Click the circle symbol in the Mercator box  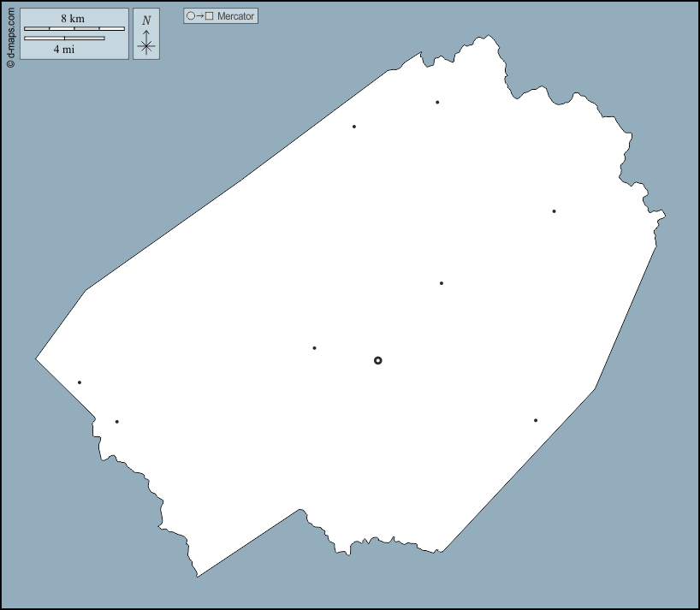(191, 16)
